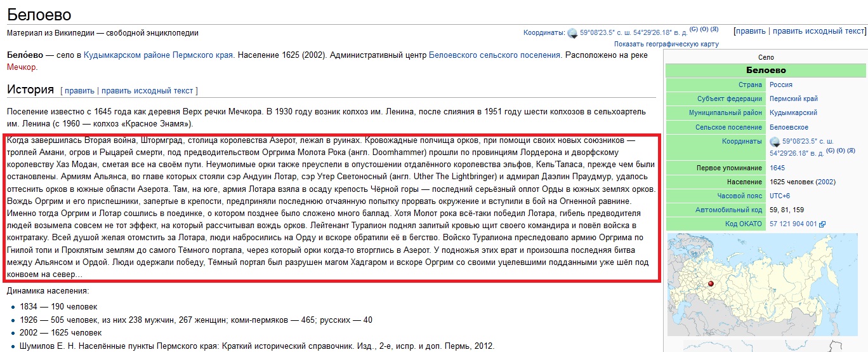Viewport: 868px width, 352px height.
Task: Click 'Страна' label in infobox
Action: tap(750, 85)
